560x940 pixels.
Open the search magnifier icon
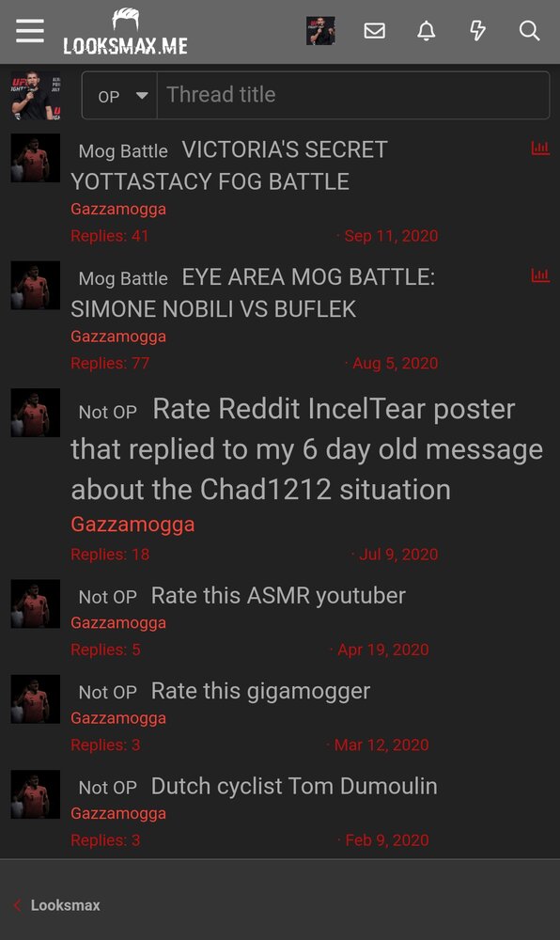529,31
